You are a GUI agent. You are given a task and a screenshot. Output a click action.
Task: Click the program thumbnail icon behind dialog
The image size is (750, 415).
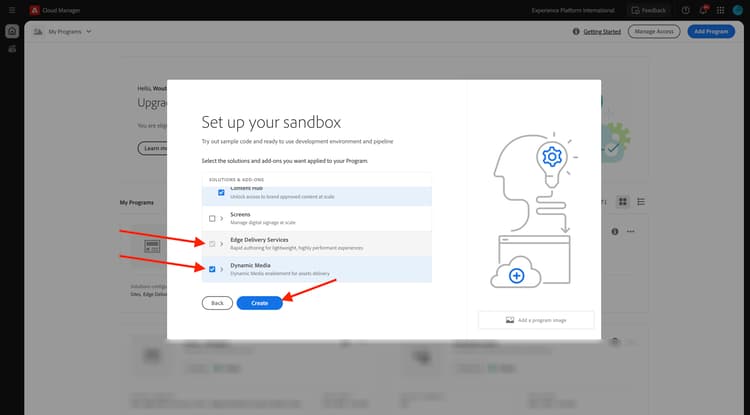pyautogui.click(x=152, y=246)
